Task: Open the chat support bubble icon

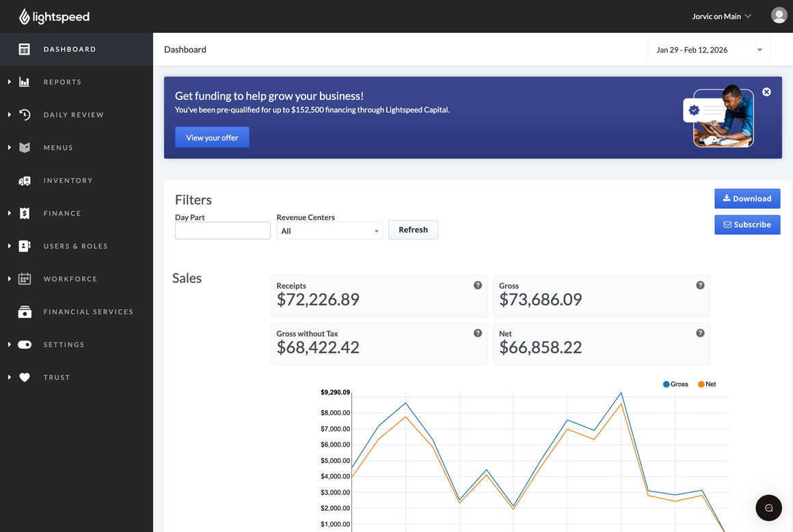Action: (x=768, y=508)
